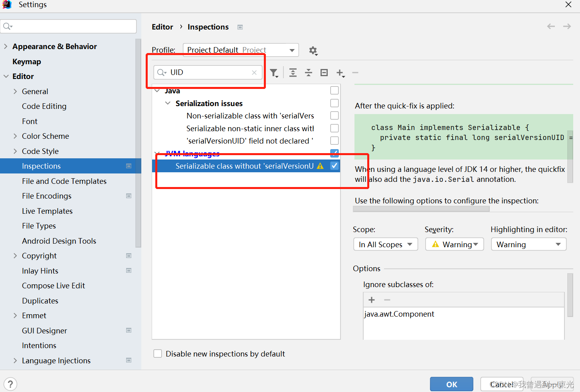The height and width of the screenshot is (392, 580).
Task: Open Code Editing settings
Action: (44, 106)
